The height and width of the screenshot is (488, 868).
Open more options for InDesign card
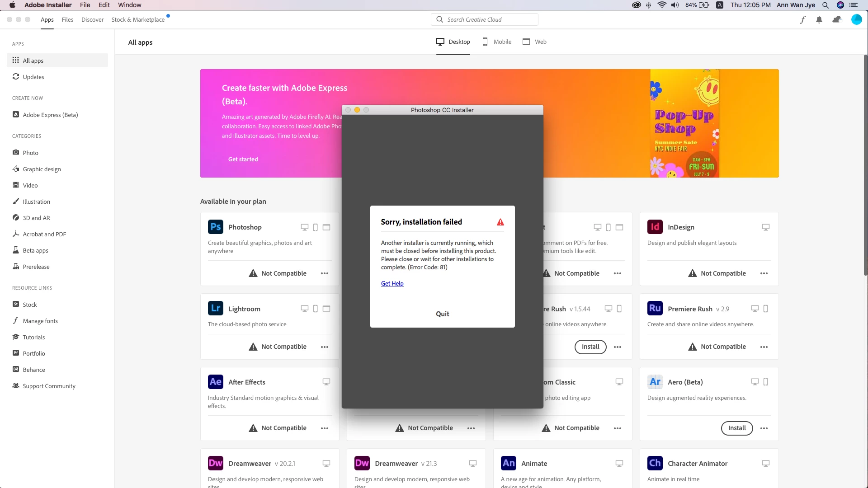(x=764, y=273)
